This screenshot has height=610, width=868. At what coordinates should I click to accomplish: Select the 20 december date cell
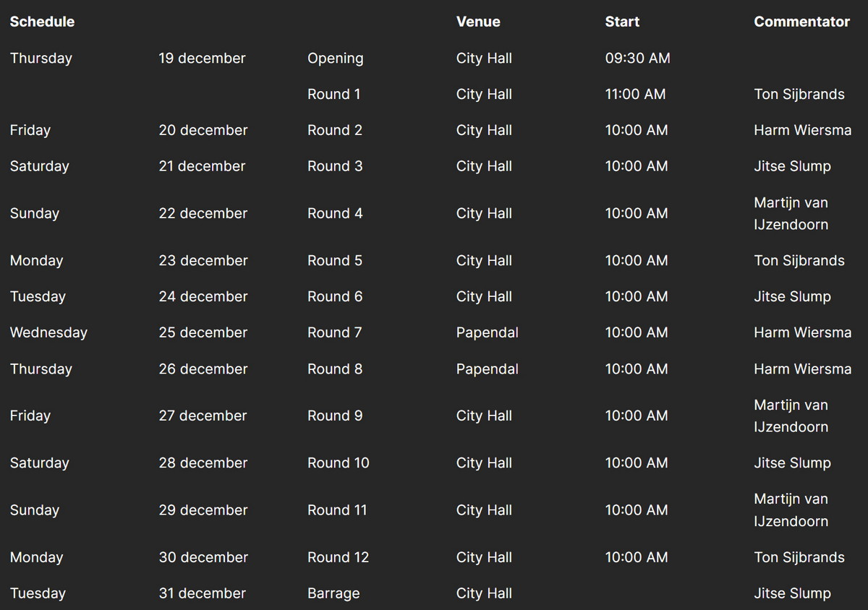point(203,130)
